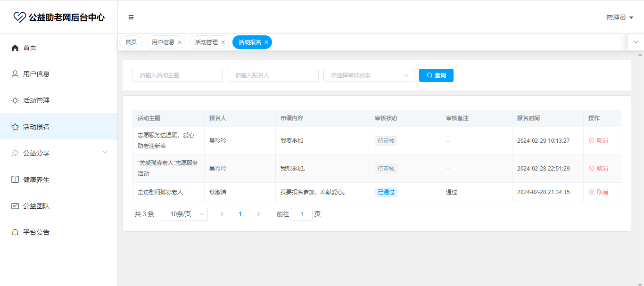Open the 管理员 account dropdown
This screenshot has height=286, width=644.
[619, 17]
